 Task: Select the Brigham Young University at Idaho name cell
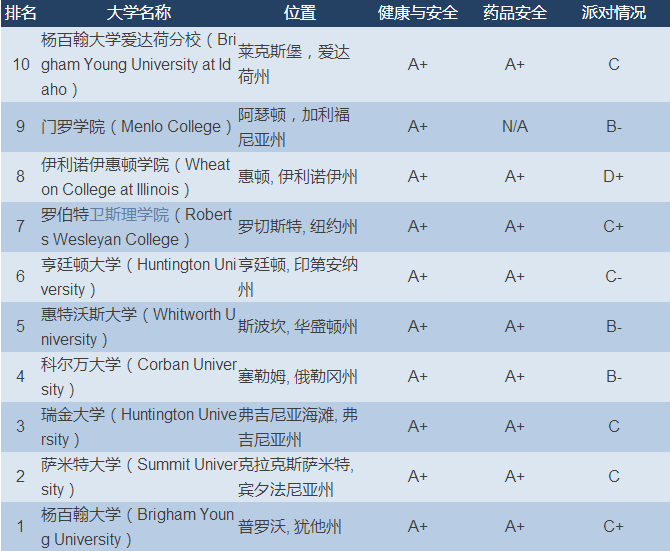point(138,64)
